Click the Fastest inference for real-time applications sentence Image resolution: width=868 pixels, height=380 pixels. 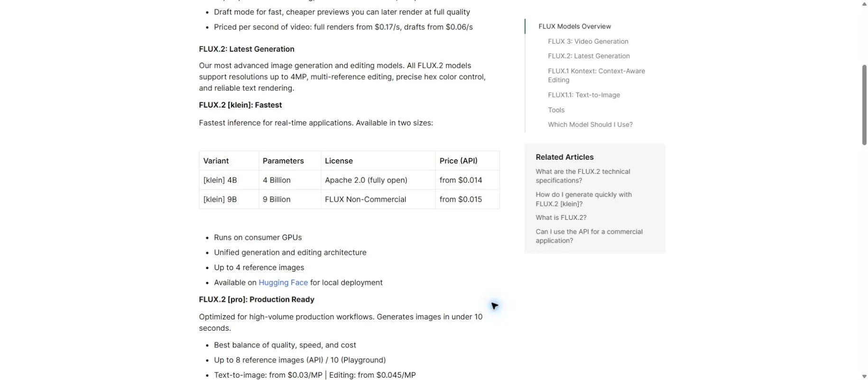tap(316, 123)
